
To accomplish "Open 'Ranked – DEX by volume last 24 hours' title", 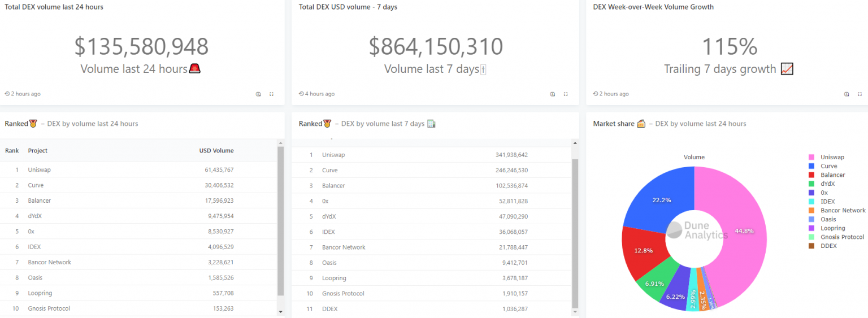I will (x=16, y=124).
